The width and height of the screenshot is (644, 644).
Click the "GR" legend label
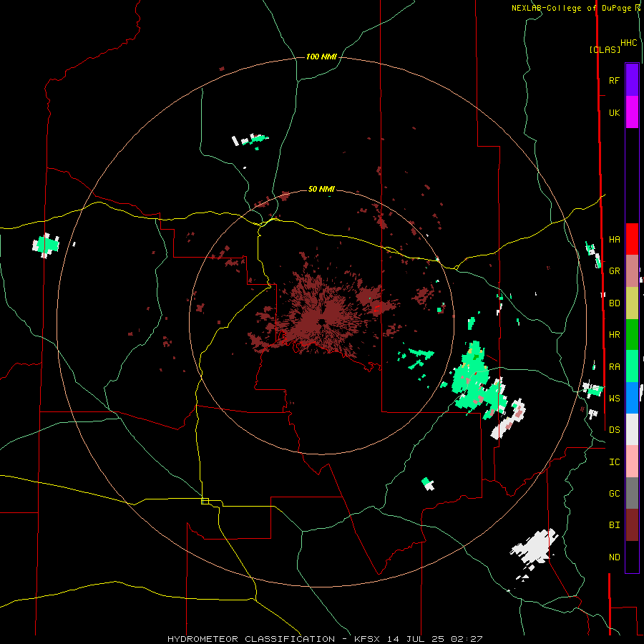[x=614, y=271]
